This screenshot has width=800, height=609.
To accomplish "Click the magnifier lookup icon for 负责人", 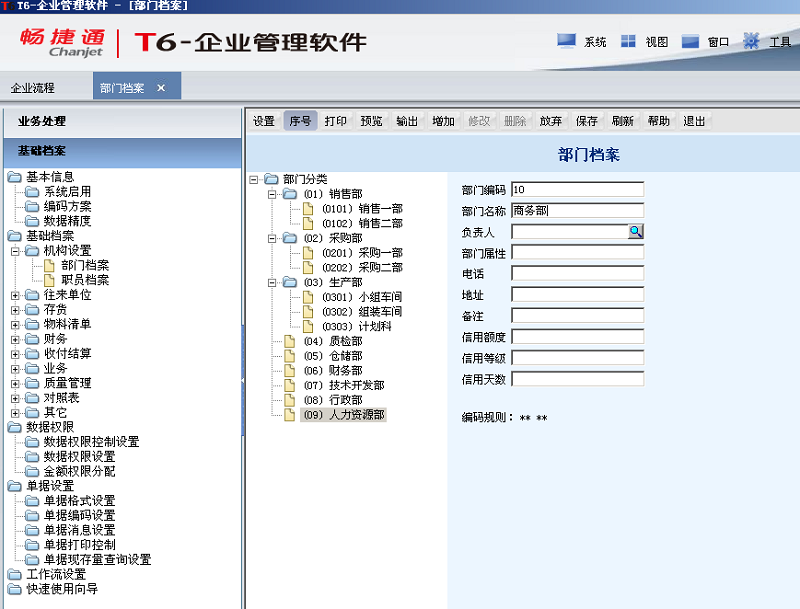I will point(636,232).
